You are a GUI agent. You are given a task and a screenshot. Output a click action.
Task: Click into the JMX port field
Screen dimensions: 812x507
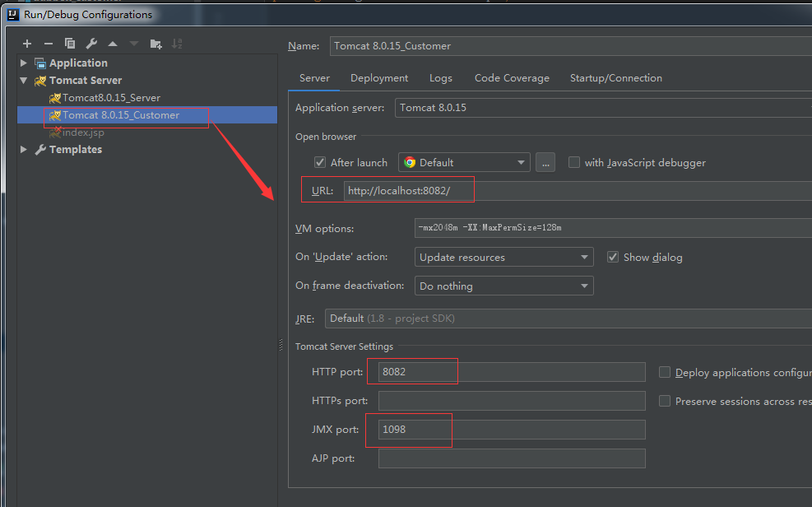pyautogui.click(x=512, y=430)
